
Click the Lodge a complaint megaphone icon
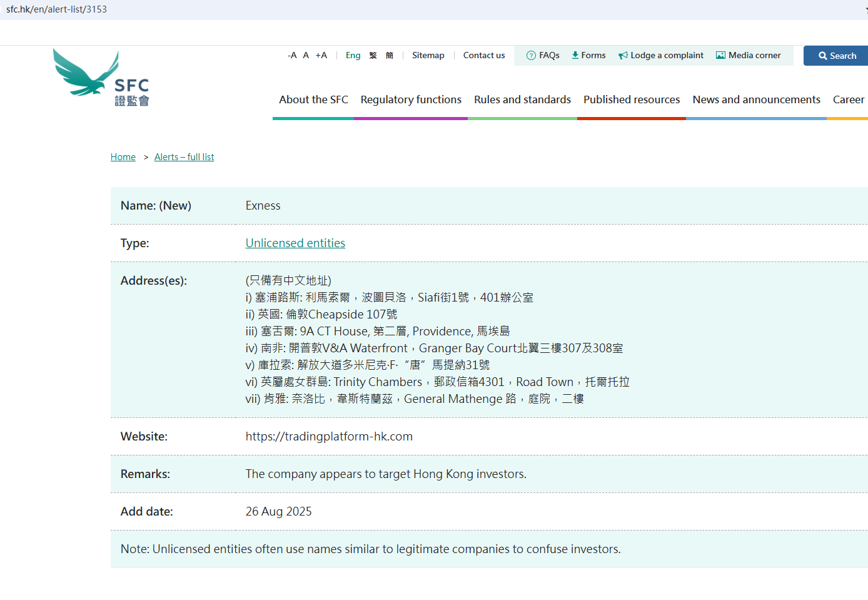(623, 56)
